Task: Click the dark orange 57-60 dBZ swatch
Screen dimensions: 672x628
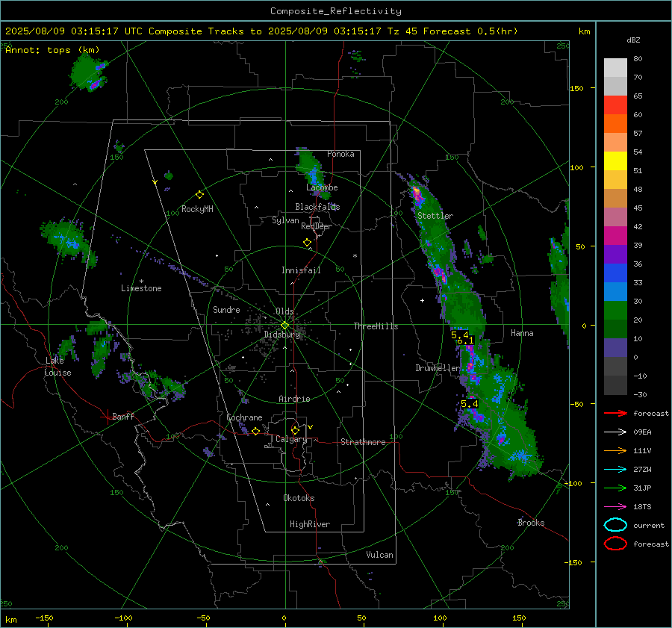Action: point(615,123)
